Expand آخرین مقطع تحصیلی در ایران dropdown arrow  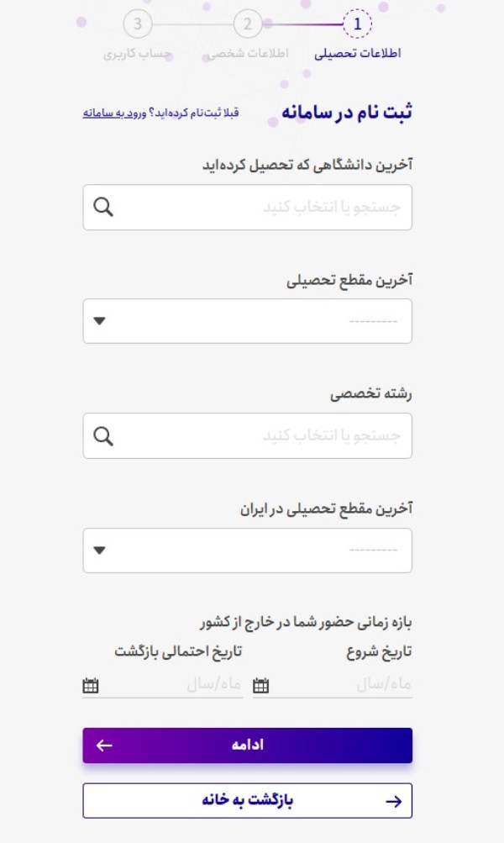[99, 550]
